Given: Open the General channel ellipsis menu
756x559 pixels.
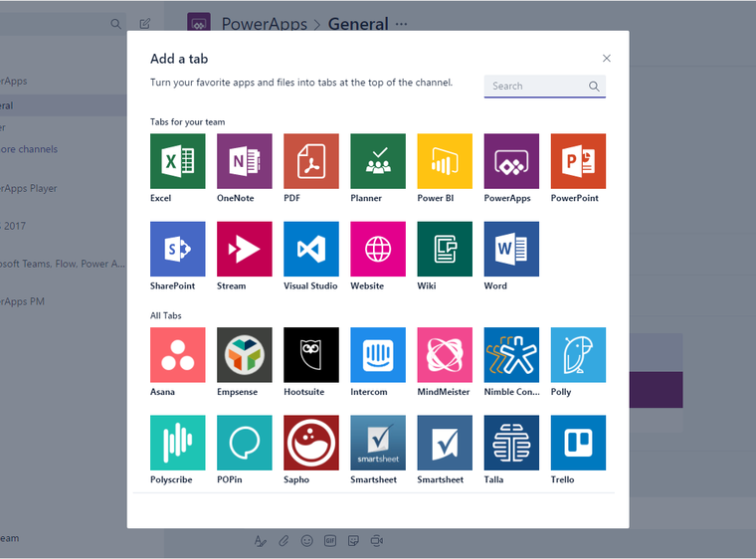Looking at the screenshot, I should [x=402, y=24].
